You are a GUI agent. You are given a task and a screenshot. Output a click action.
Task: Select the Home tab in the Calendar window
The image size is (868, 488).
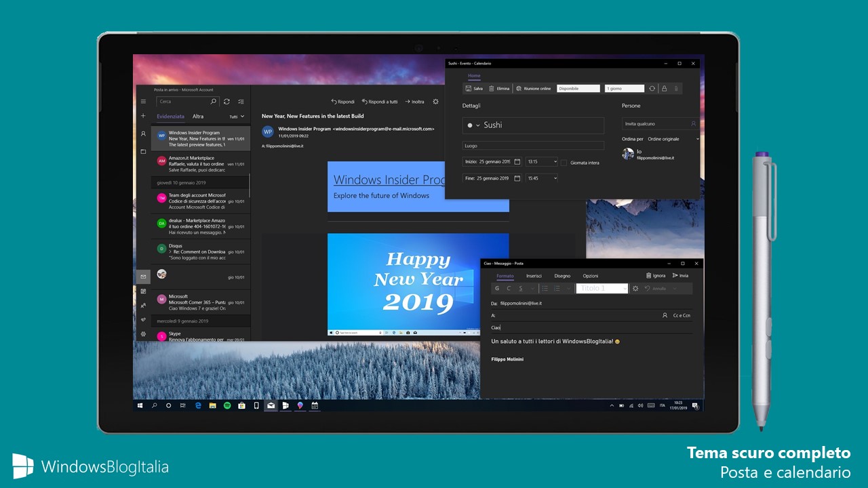tap(474, 76)
